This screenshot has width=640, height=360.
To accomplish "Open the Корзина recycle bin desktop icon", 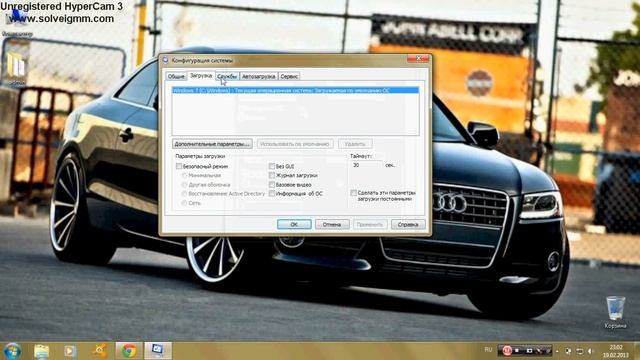I will pyautogui.click(x=615, y=312).
